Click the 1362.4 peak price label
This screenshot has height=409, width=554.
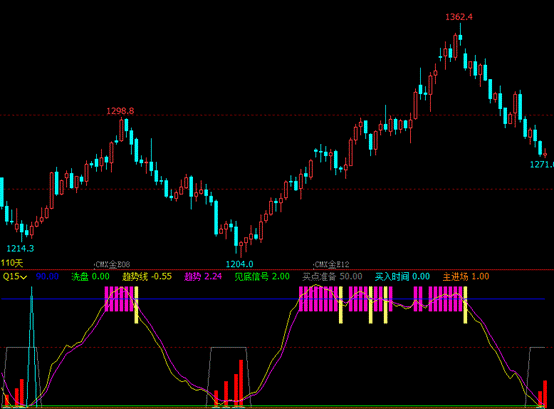[x=459, y=17]
